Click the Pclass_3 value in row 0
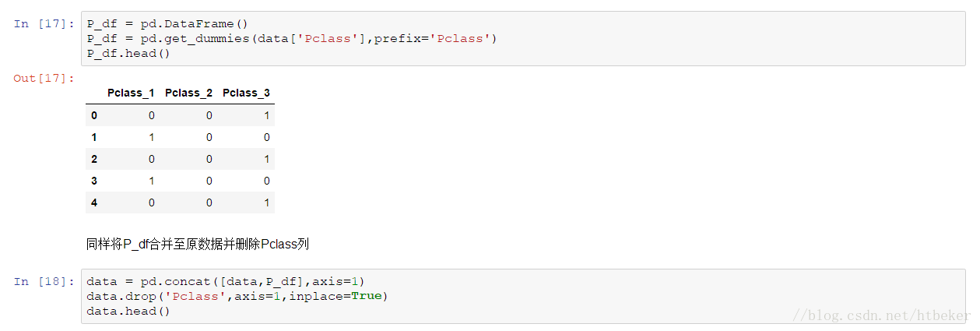 tap(267, 115)
